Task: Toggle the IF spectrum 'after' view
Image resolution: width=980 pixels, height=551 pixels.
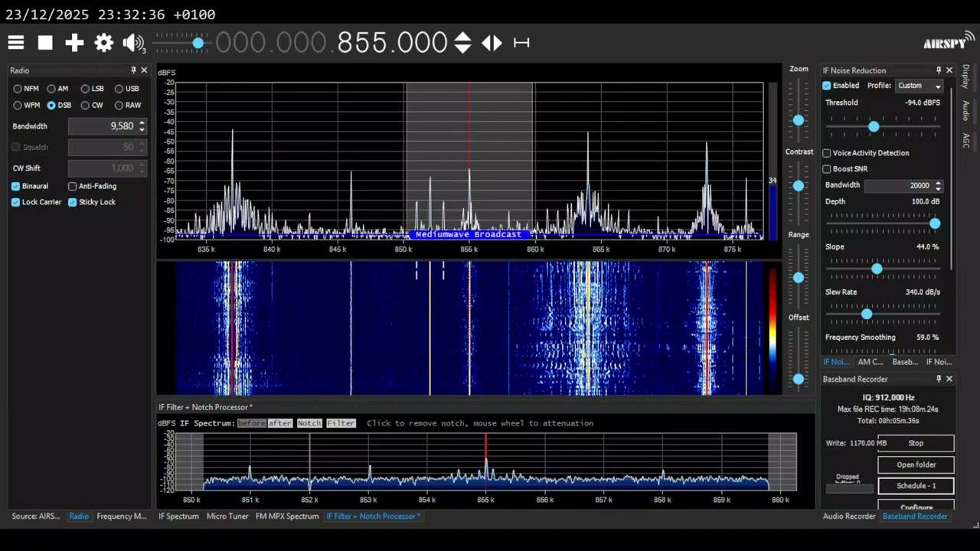Action: 279,423
